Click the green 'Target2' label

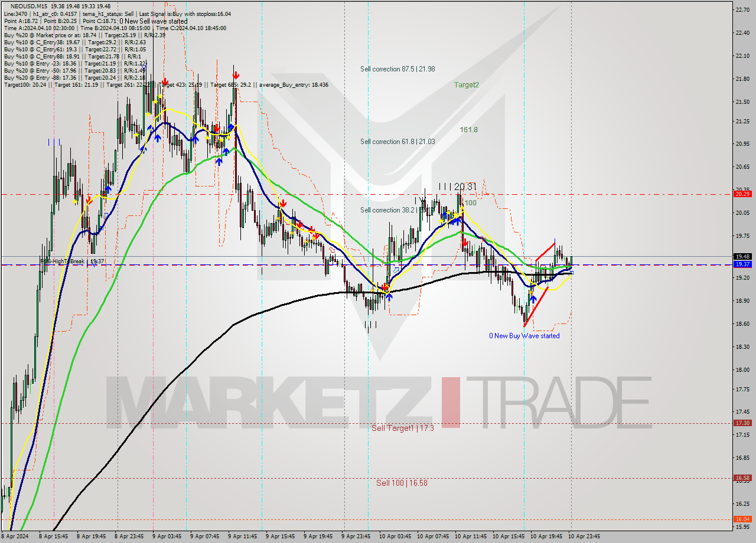(467, 85)
